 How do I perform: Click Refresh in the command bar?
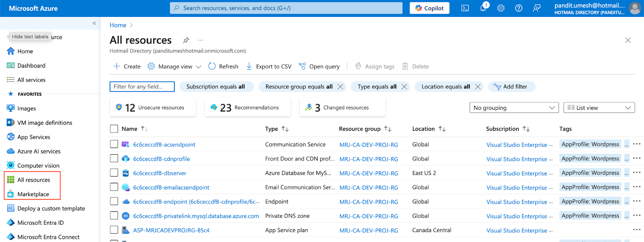tap(223, 66)
